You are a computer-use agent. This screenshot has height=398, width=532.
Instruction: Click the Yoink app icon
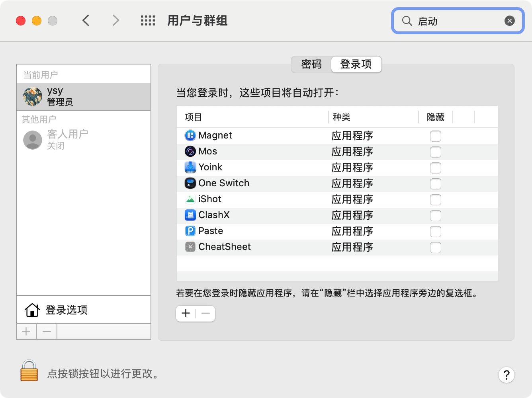point(190,168)
